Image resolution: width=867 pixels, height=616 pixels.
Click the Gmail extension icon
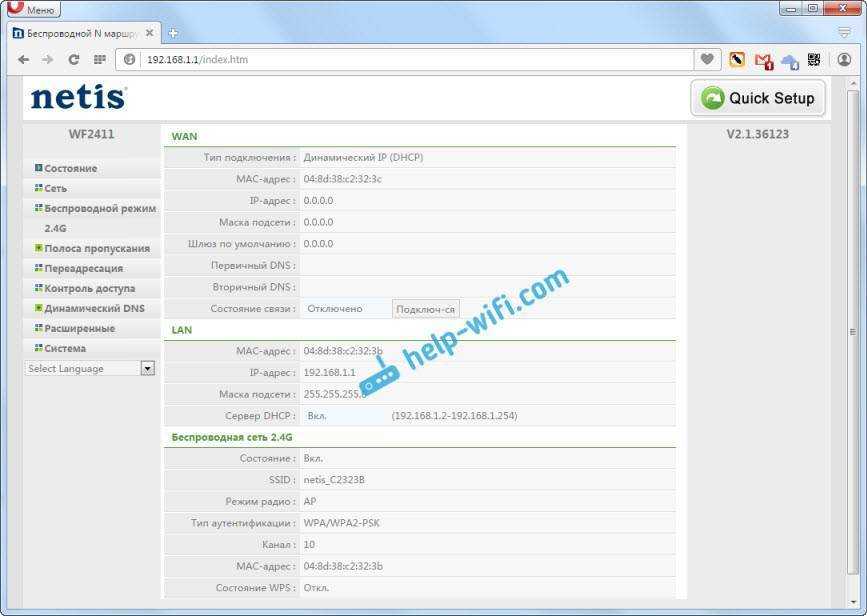click(x=764, y=60)
